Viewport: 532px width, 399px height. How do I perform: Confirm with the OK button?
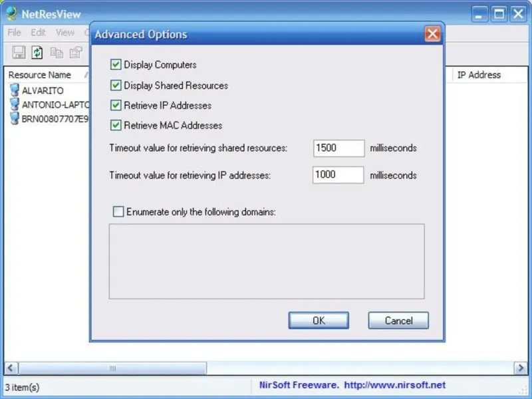[x=319, y=321]
